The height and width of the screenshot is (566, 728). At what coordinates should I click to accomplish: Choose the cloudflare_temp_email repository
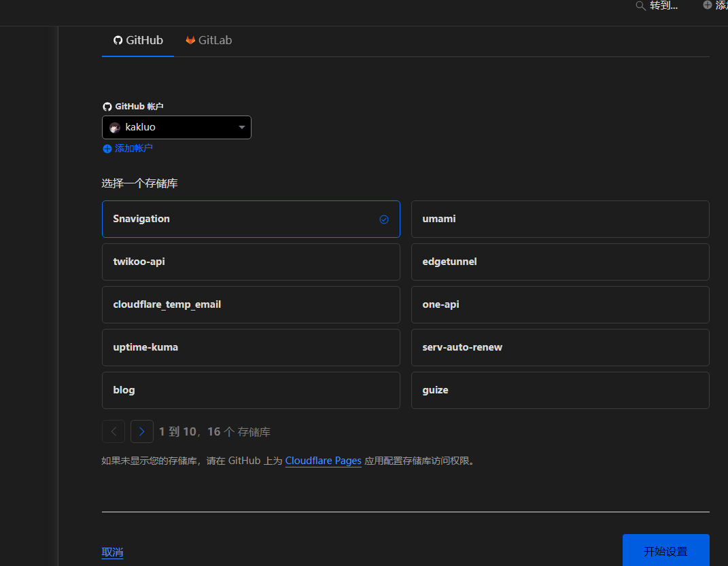[251, 304]
